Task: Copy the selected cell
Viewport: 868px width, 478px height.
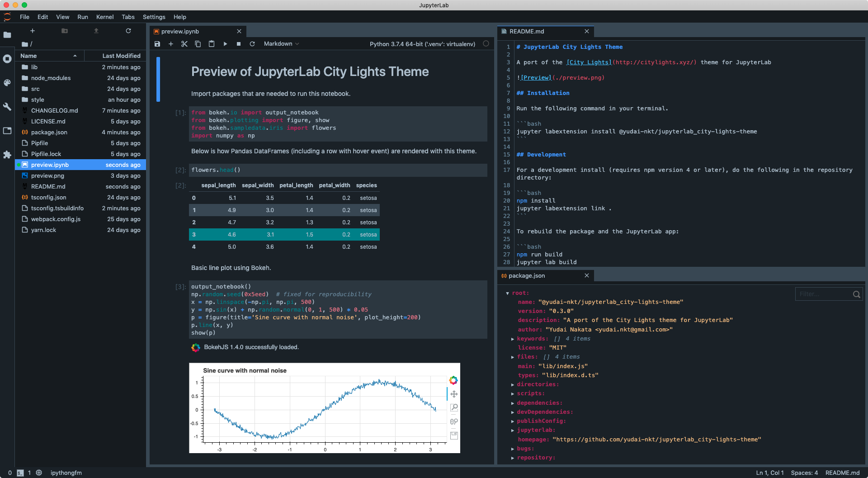Action: [198, 44]
